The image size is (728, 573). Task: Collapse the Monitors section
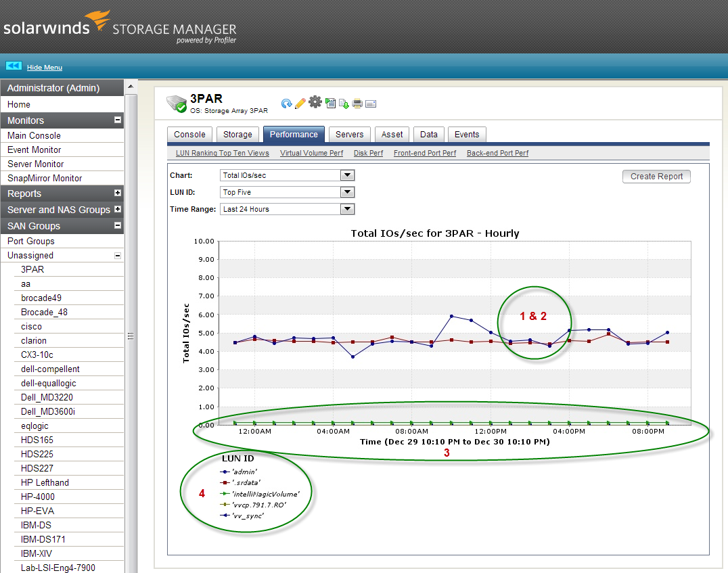(x=118, y=120)
